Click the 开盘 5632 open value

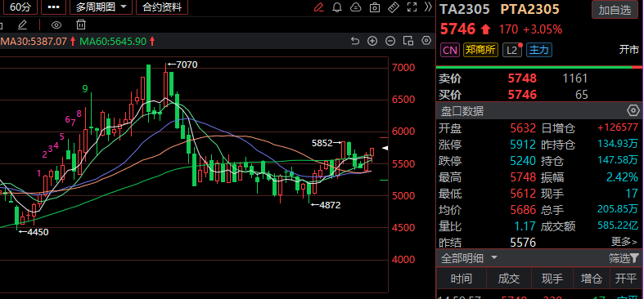pyautogui.click(x=523, y=128)
